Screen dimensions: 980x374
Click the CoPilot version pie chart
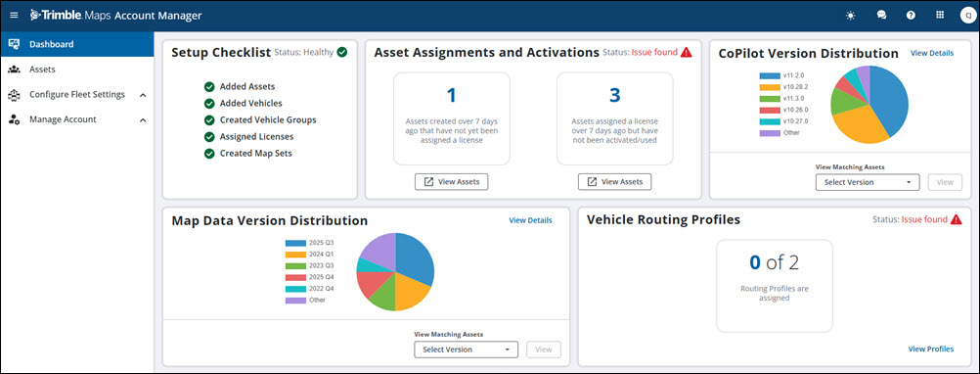(869, 105)
